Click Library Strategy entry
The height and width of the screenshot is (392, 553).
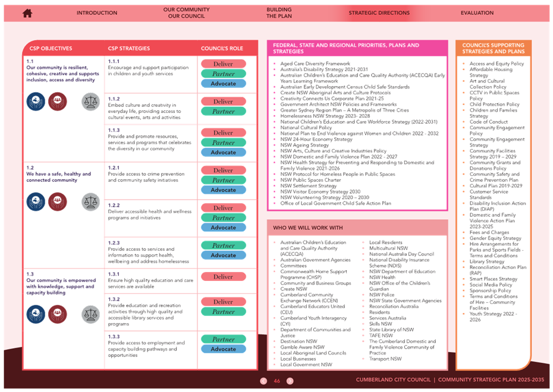486,261
